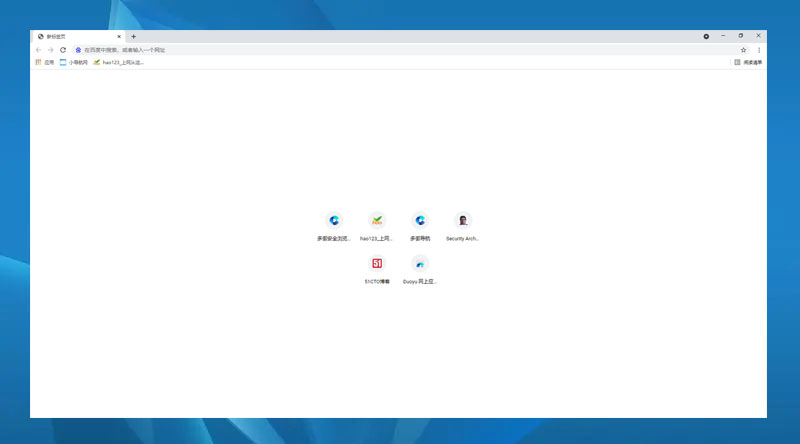Click the reload page icon
The height and width of the screenshot is (444, 800).
click(x=63, y=50)
